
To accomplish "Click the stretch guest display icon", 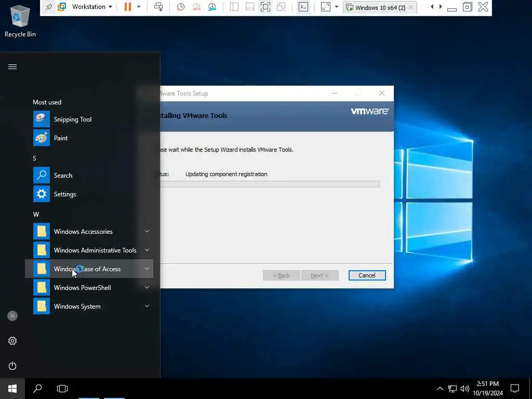I will pyautogui.click(x=325, y=7).
